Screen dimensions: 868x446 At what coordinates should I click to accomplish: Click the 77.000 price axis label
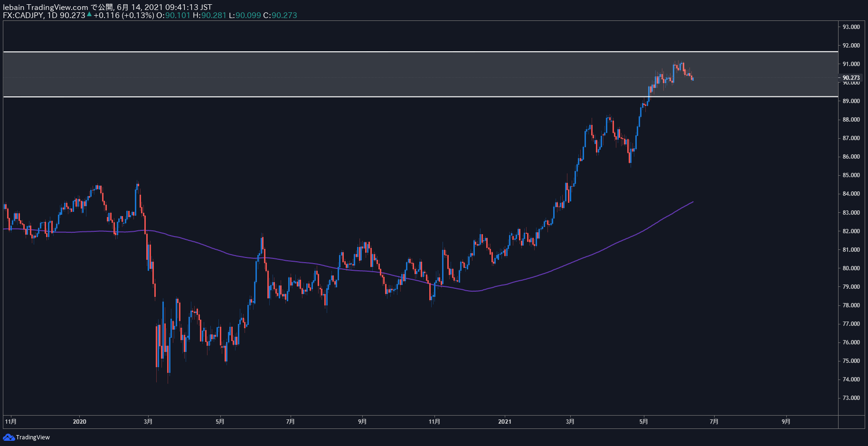click(851, 324)
